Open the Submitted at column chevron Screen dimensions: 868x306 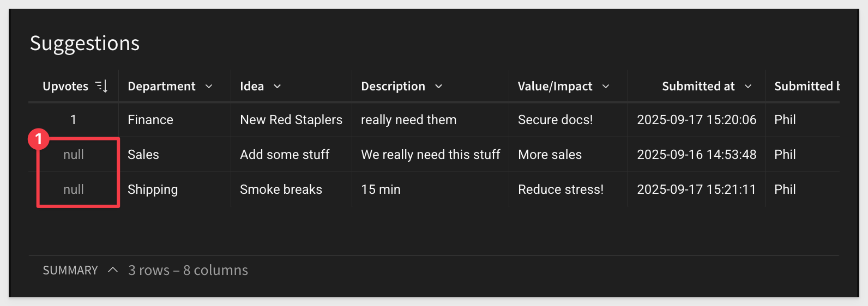(748, 87)
